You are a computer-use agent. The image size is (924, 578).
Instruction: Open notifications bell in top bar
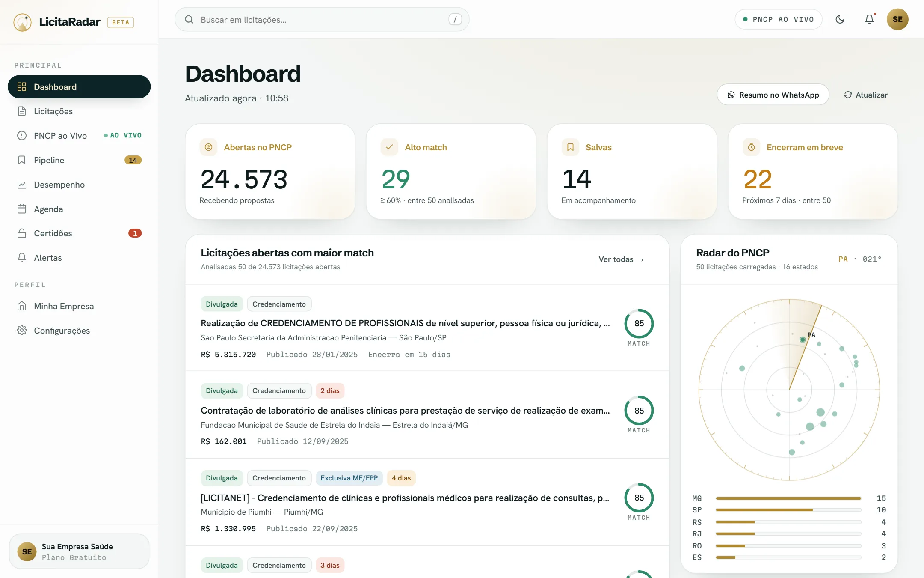coord(869,19)
